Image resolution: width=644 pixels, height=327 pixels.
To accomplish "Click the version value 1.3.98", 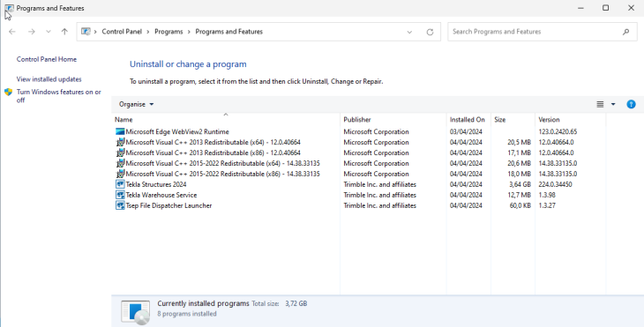I will pos(547,195).
